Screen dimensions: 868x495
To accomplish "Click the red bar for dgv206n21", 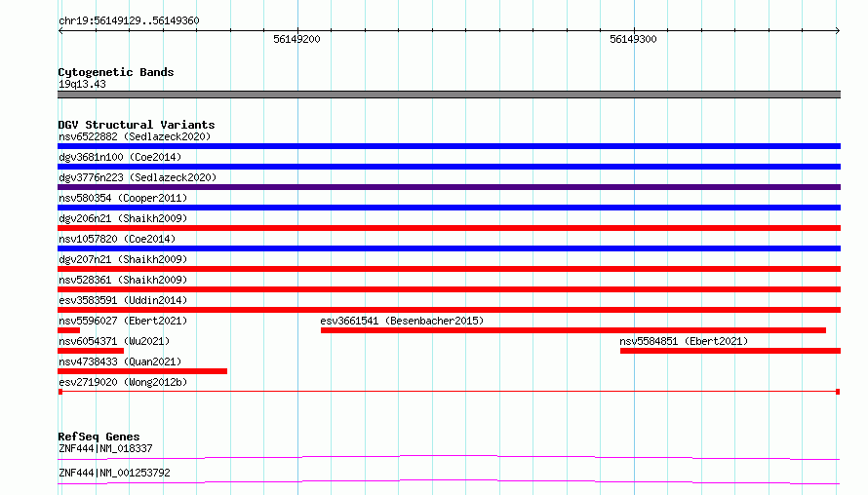I will pyautogui.click(x=449, y=228).
